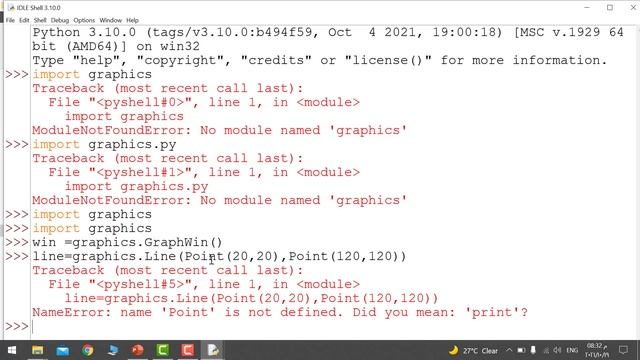
Task: Click 'File "<pyshell#5>"' traceback line
Action: pos(204,284)
